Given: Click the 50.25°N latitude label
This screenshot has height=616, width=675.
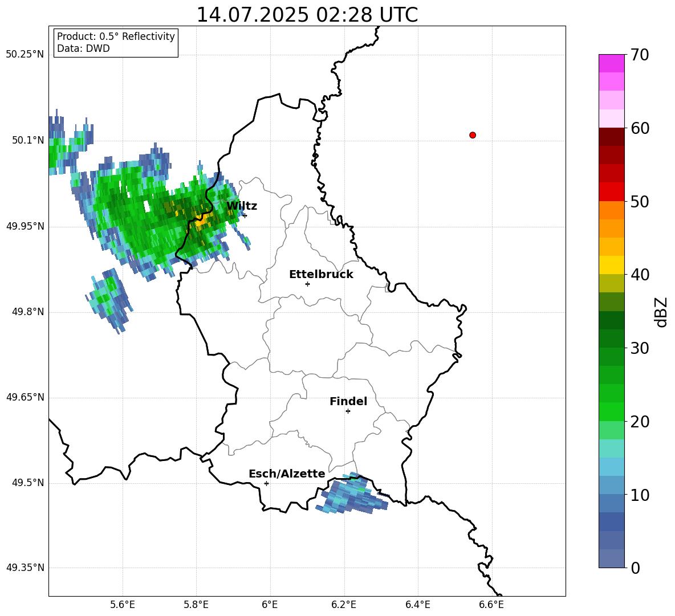Looking at the screenshot, I should click(25, 55).
